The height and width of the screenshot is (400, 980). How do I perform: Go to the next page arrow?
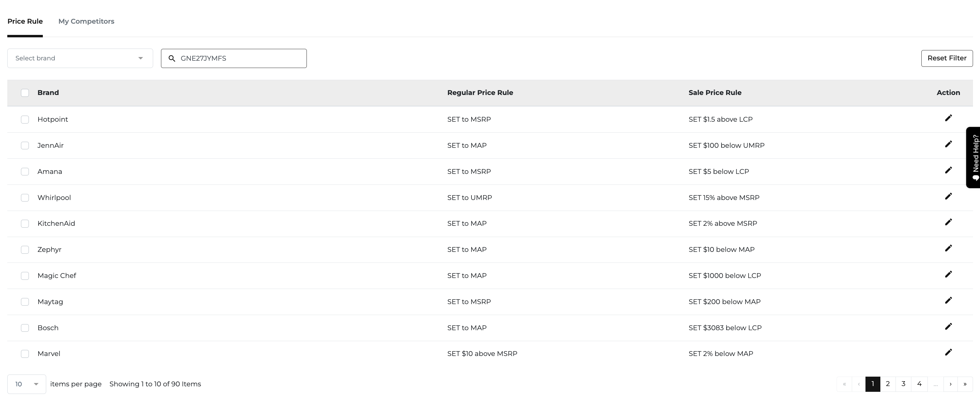pyautogui.click(x=950, y=384)
